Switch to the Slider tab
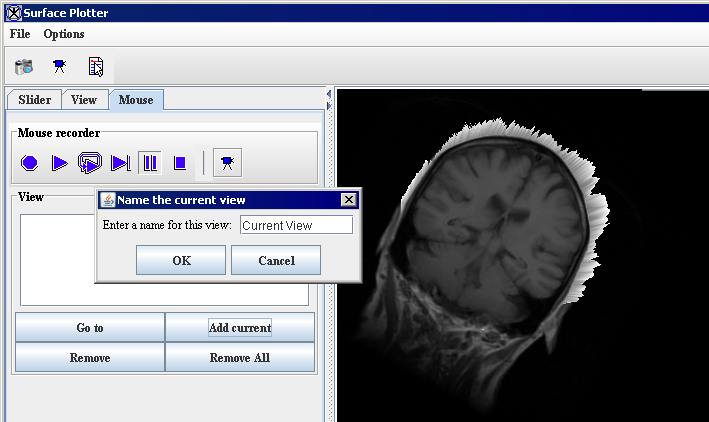 (34, 100)
